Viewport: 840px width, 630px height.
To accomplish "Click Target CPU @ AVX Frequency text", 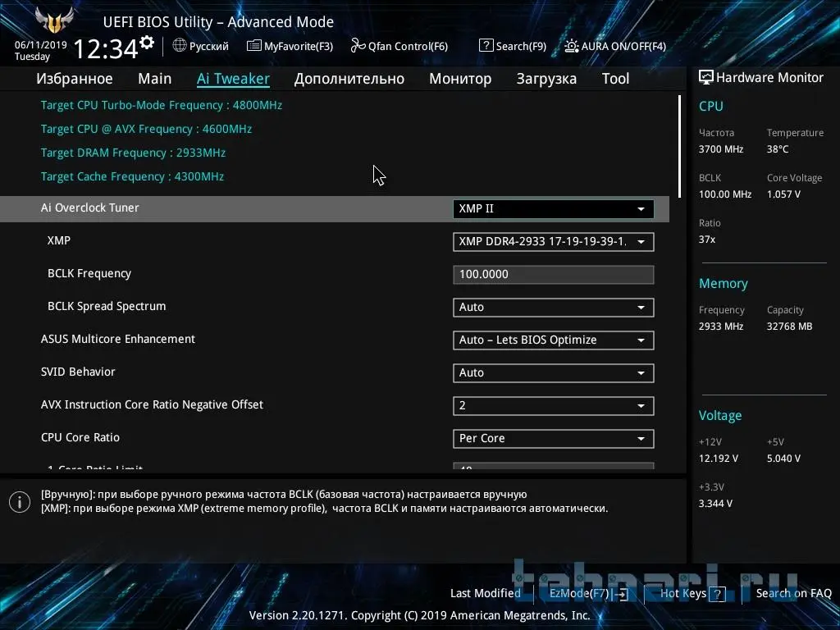I will pos(146,129).
